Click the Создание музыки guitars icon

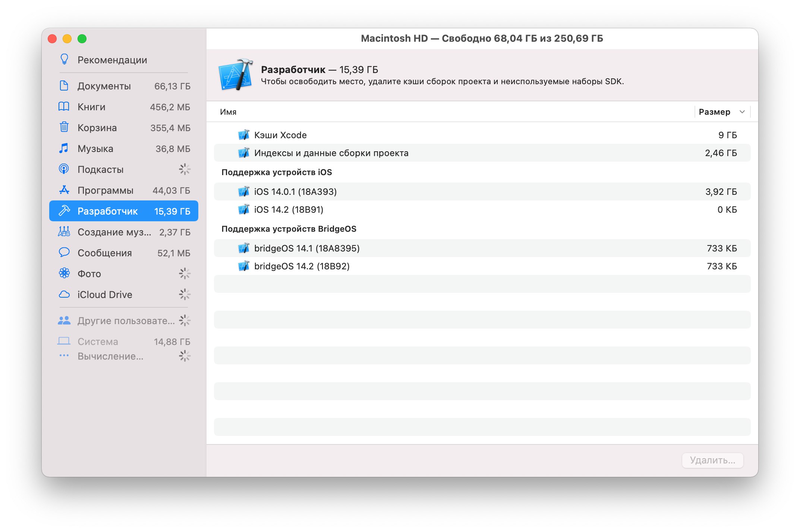pyautogui.click(x=64, y=232)
